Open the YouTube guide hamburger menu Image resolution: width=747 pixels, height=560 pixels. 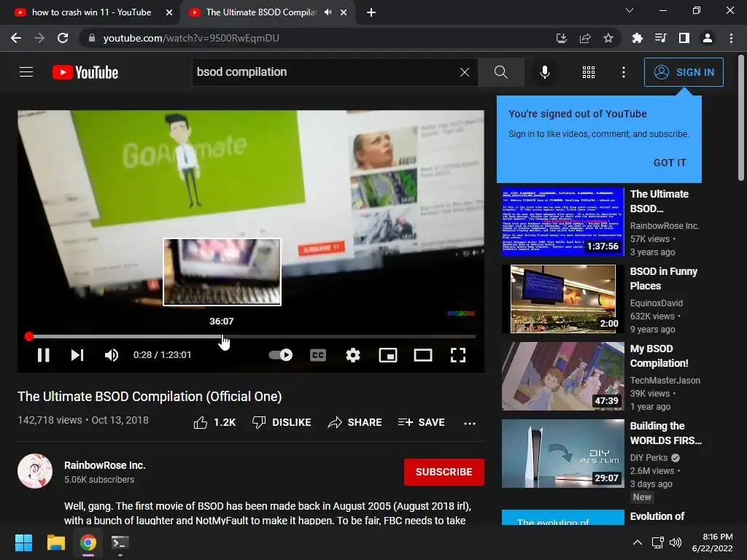click(26, 72)
